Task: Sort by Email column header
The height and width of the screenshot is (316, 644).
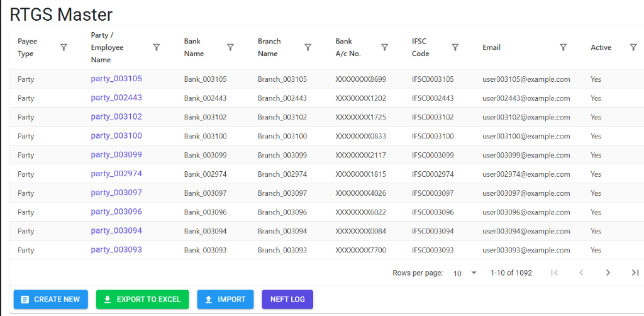Action: pos(492,47)
